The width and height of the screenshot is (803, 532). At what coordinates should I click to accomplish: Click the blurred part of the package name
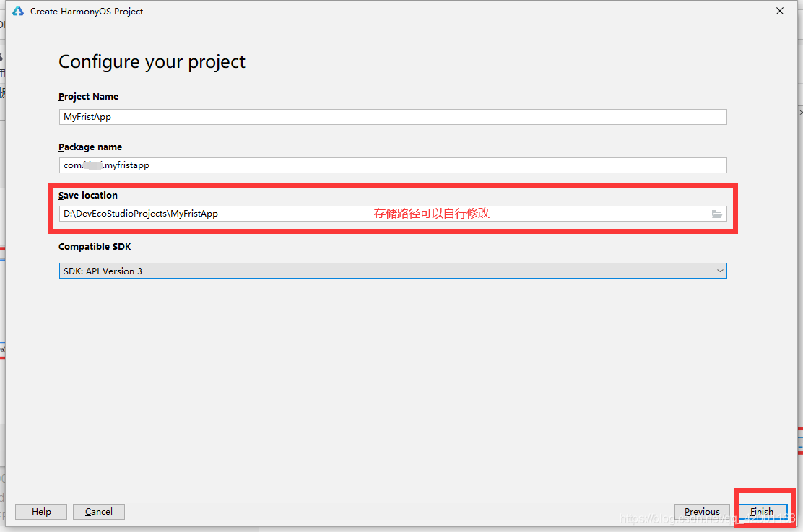93,165
